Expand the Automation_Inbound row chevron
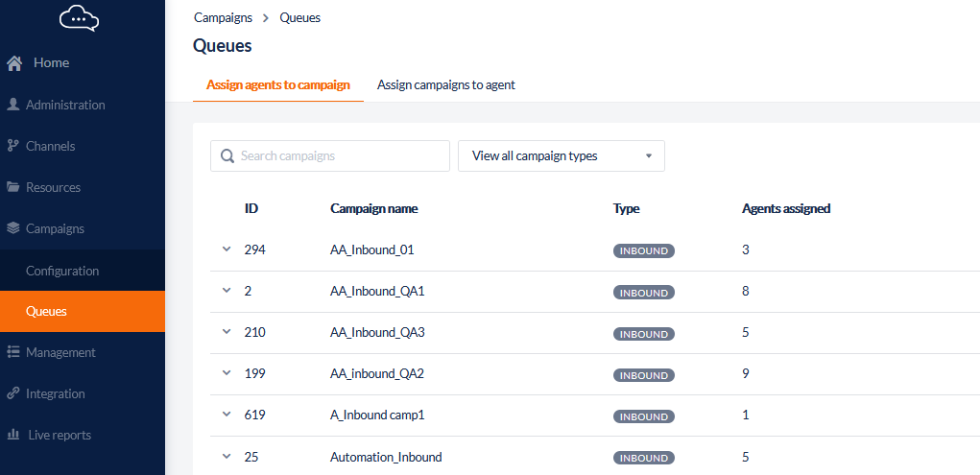 click(x=227, y=457)
